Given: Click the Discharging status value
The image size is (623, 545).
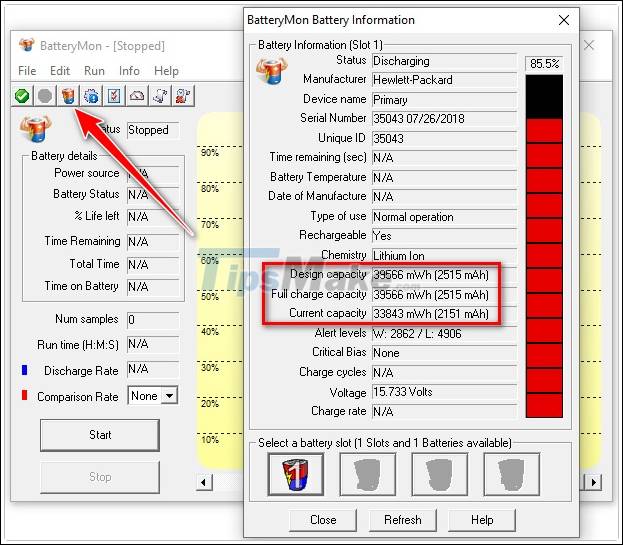Looking at the screenshot, I should click(x=444, y=61).
